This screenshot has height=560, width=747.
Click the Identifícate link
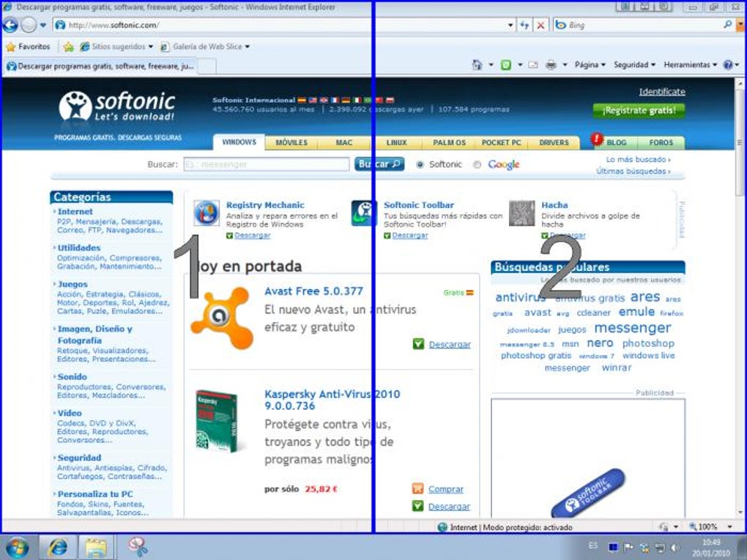tap(662, 92)
